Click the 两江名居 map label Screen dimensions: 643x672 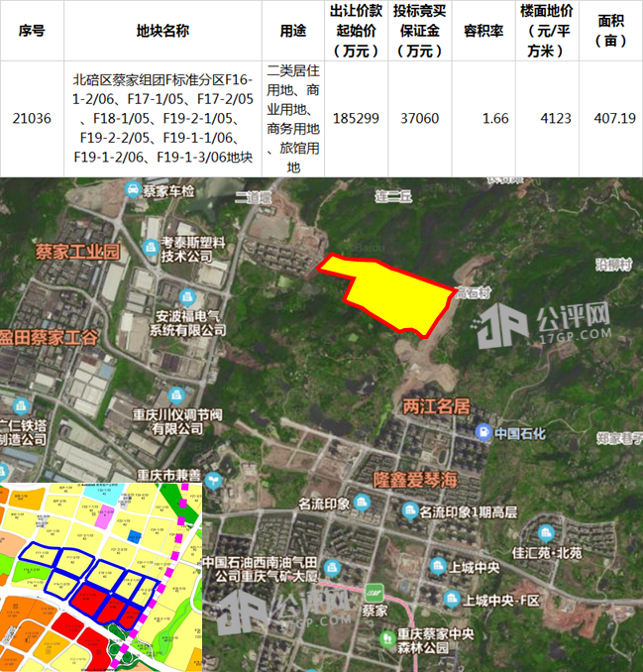click(433, 406)
